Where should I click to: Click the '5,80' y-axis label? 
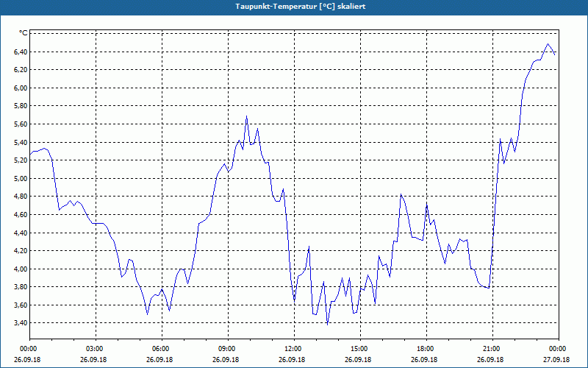[21, 106]
